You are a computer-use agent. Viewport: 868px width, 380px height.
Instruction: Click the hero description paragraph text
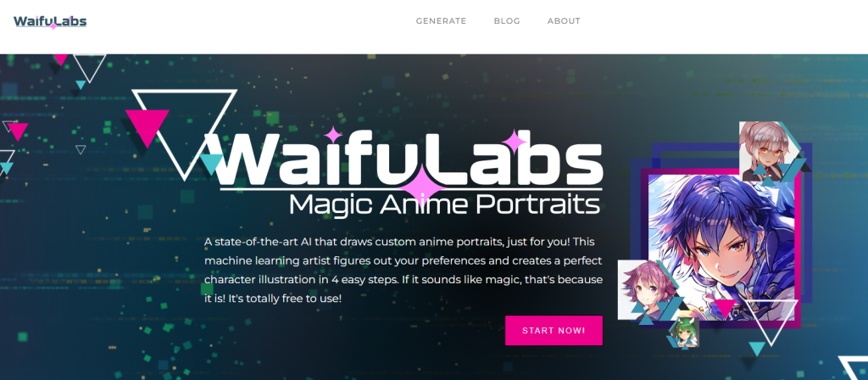point(403,271)
